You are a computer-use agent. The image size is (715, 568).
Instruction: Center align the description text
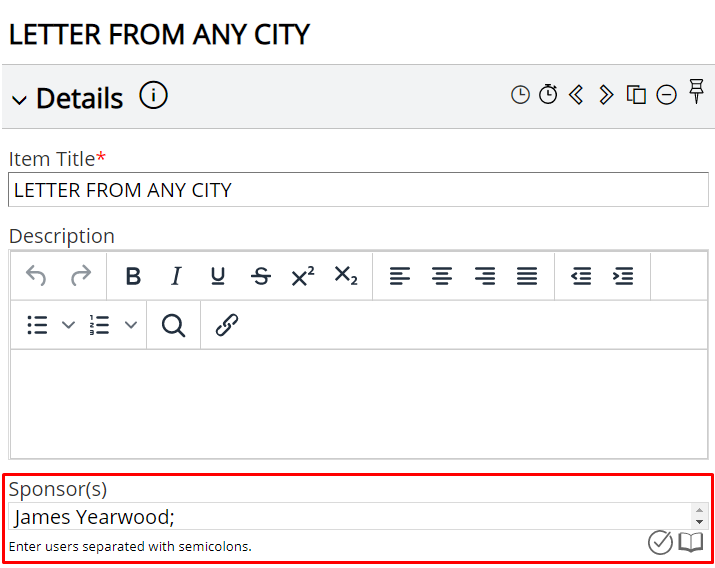(442, 276)
